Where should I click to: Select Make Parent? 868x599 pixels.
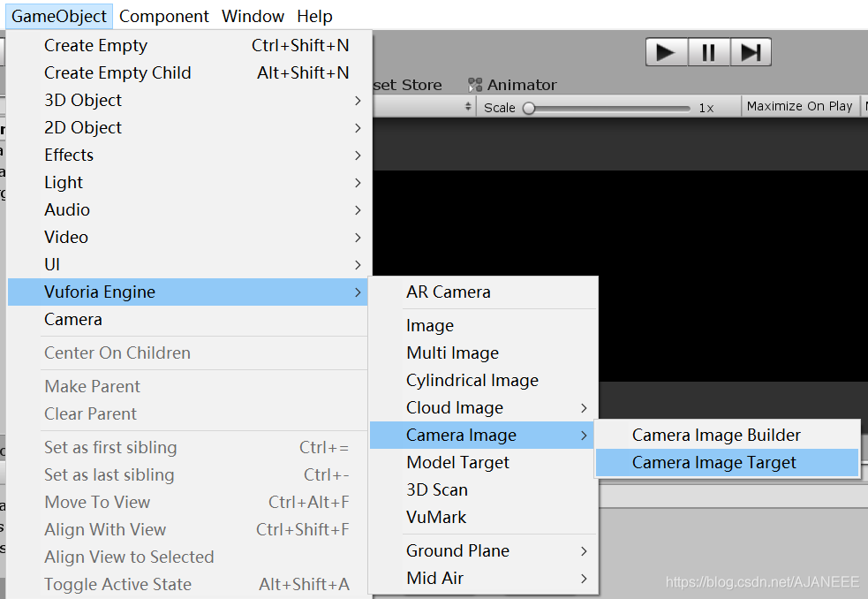pyautogui.click(x=188, y=386)
